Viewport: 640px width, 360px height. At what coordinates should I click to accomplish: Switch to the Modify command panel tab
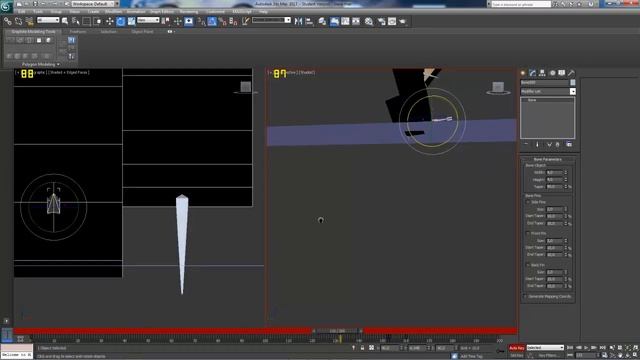[x=533, y=73]
